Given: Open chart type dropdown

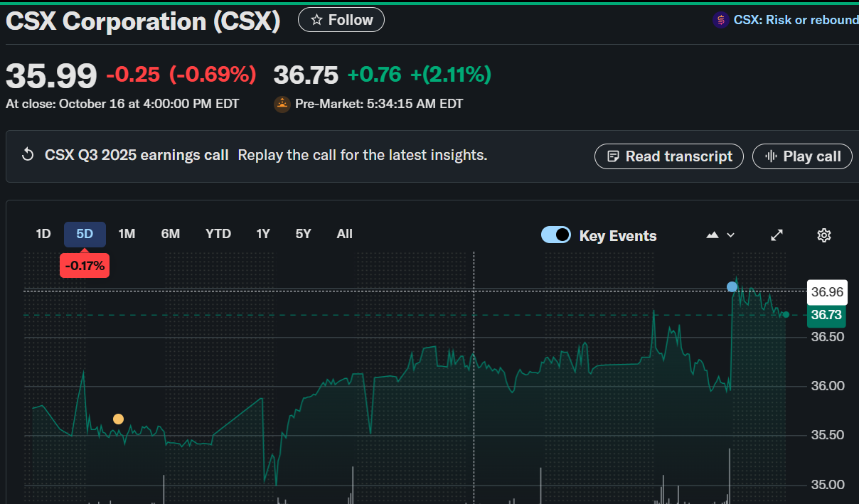Looking at the screenshot, I should [720, 235].
